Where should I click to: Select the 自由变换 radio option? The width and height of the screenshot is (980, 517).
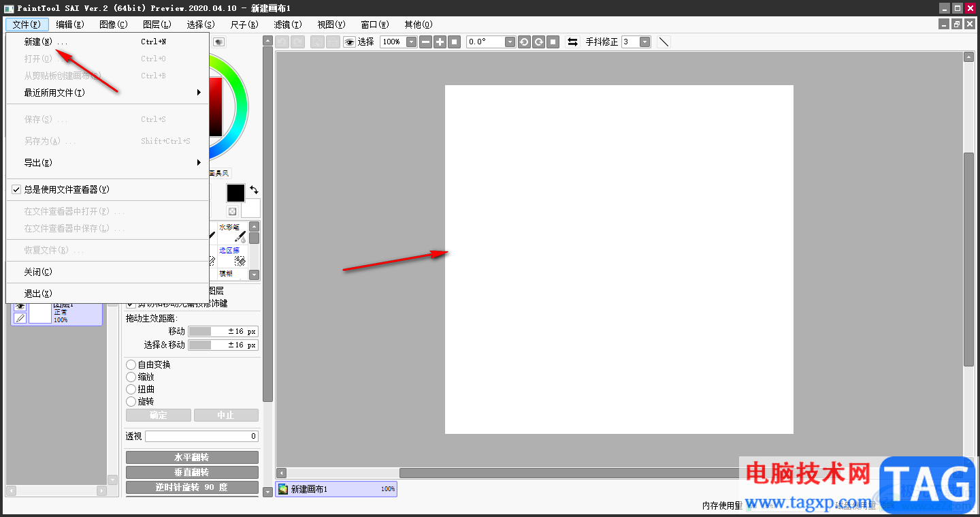tap(131, 364)
